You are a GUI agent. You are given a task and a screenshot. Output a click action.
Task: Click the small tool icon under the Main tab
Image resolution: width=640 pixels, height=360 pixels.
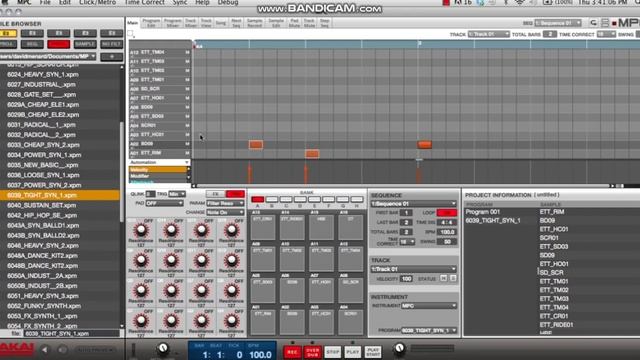click(x=131, y=33)
